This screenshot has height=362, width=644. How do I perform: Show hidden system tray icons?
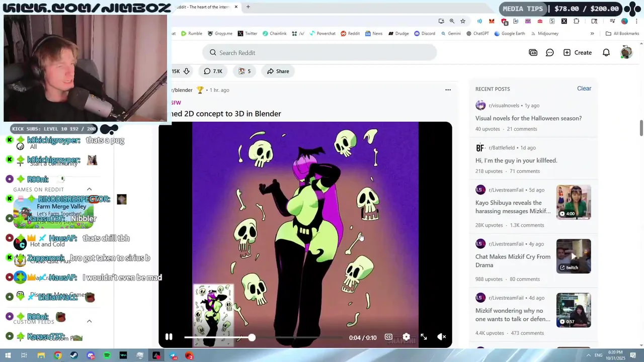(x=589, y=355)
